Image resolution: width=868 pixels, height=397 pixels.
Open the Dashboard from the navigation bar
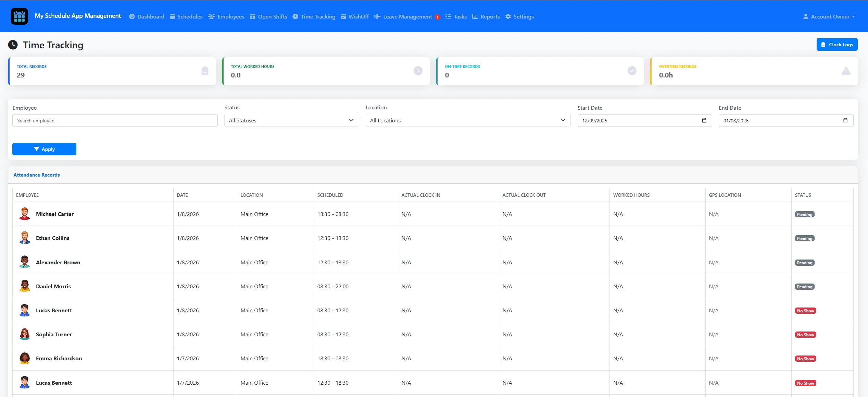(x=146, y=16)
